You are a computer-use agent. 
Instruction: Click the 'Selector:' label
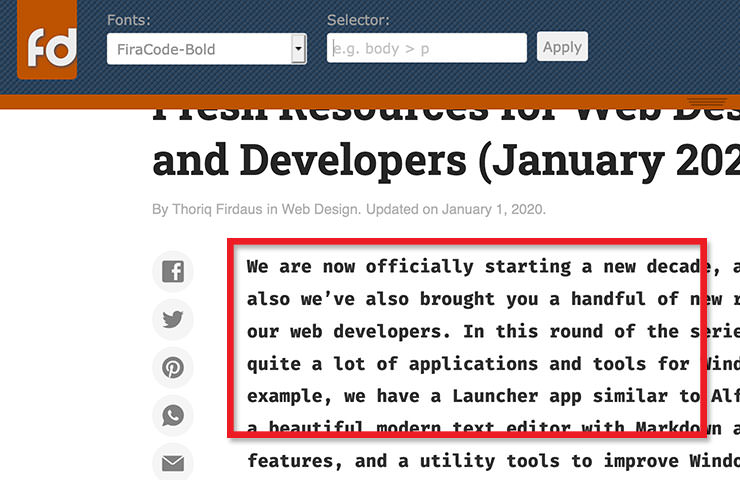[358, 20]
